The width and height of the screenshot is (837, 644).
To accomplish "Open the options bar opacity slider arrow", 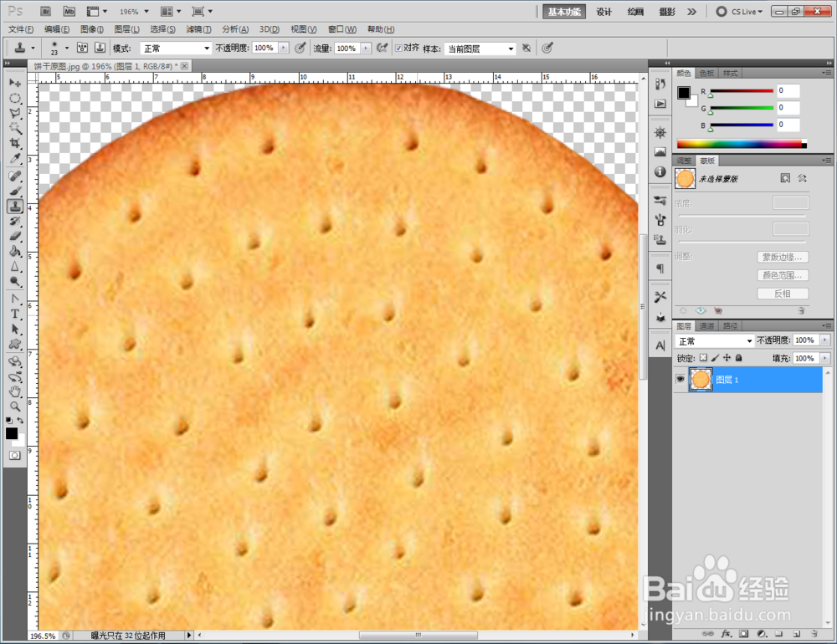I will click(x=284, y=48).
